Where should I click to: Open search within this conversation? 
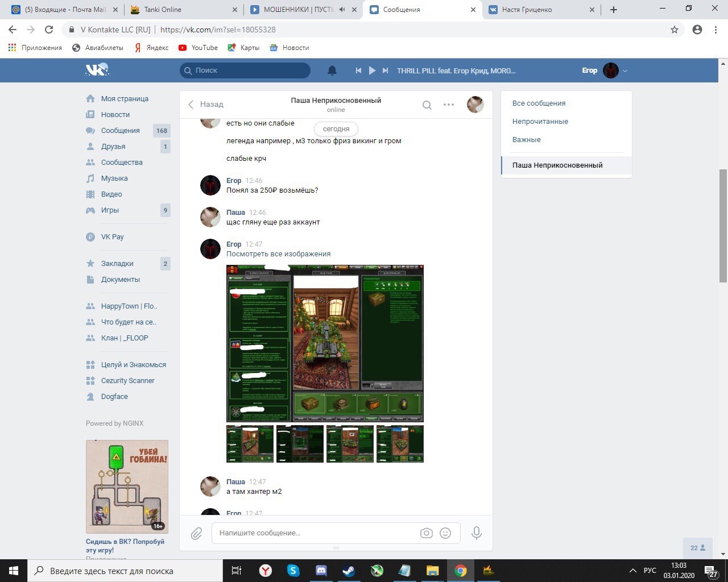click(427, 105)
